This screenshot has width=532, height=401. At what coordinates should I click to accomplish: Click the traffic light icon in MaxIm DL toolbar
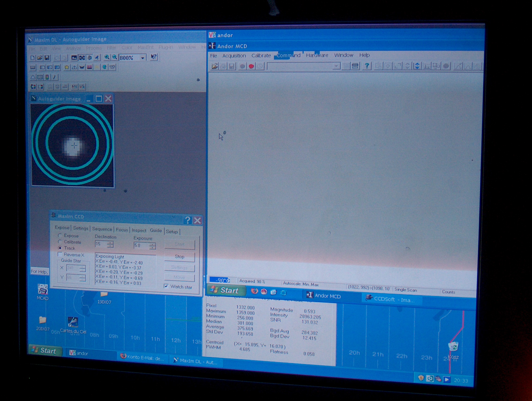(47, 77)
